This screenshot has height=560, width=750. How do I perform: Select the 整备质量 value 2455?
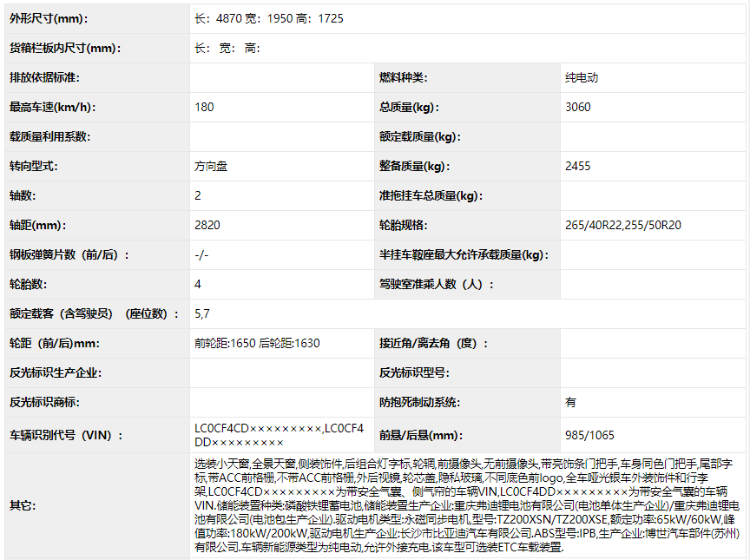point(578,166)
